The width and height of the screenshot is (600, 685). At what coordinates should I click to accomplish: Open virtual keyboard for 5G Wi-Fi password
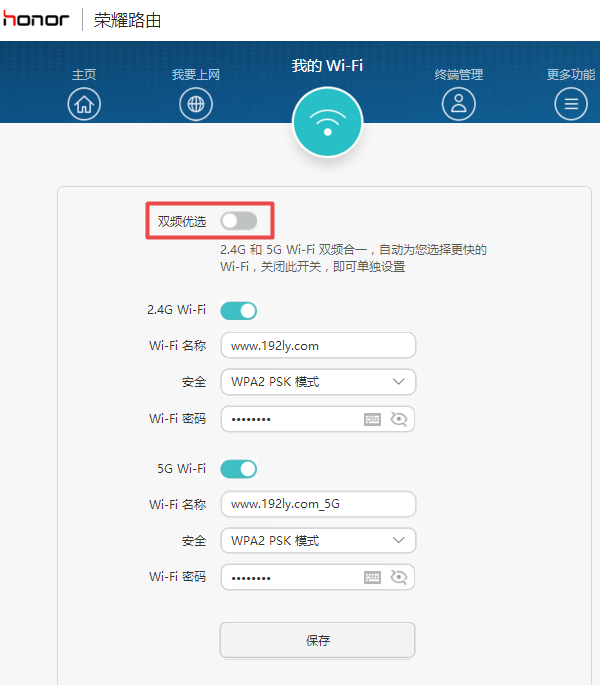372,577
